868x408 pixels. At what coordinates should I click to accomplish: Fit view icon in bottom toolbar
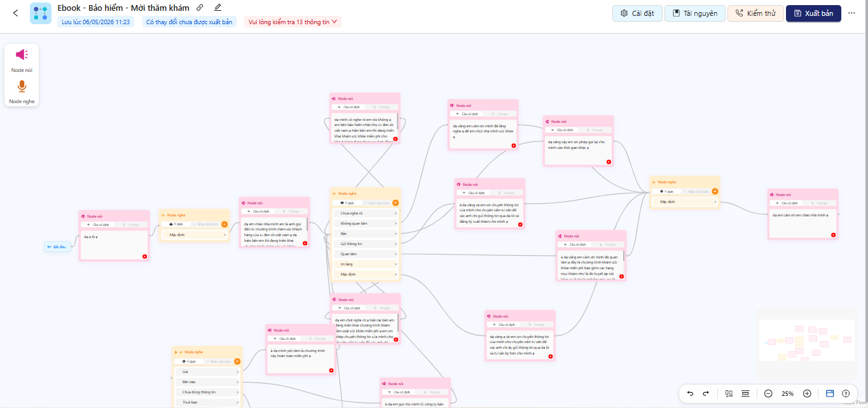tap(745, 393)
